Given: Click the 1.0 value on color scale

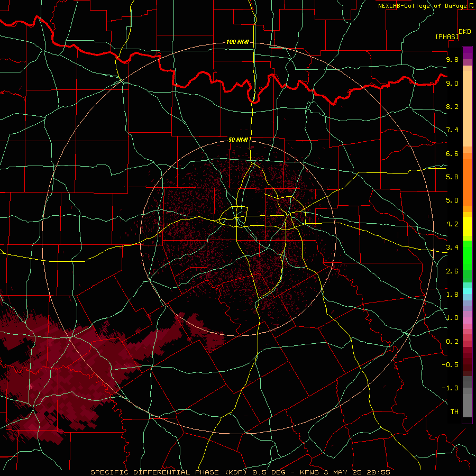Looking at the screenshot, I should tap(452, 318).
